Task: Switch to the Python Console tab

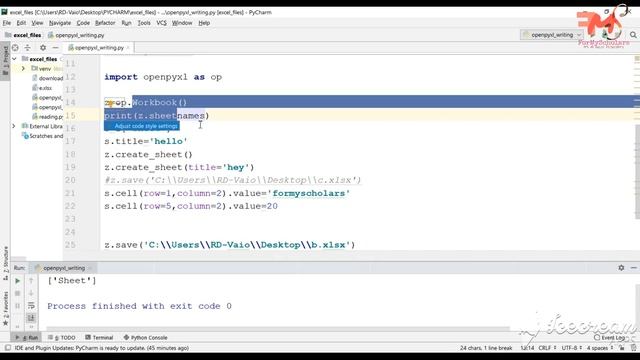Action: point(146,338)
